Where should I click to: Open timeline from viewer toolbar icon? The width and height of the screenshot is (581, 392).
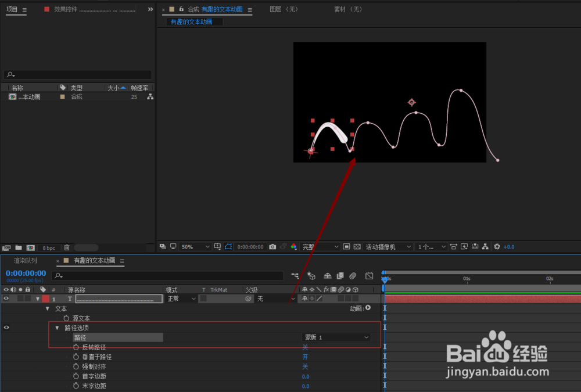(475, 246)
